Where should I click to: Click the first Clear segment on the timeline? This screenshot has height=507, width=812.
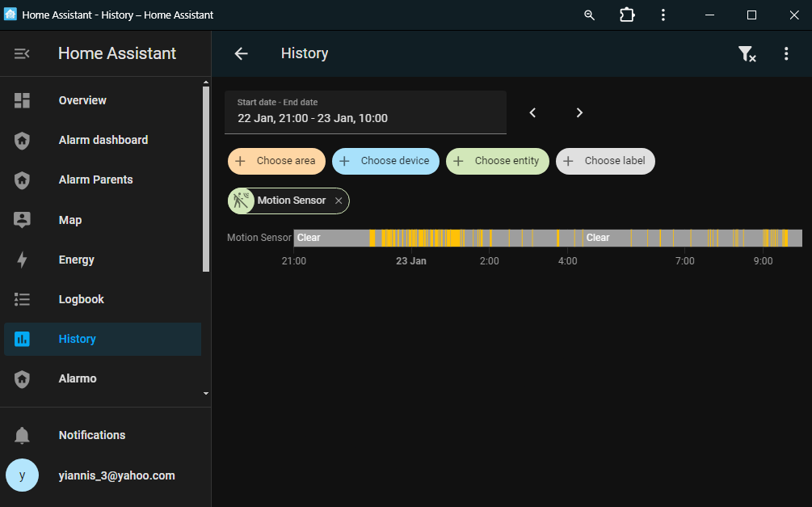tap(331, 238)
